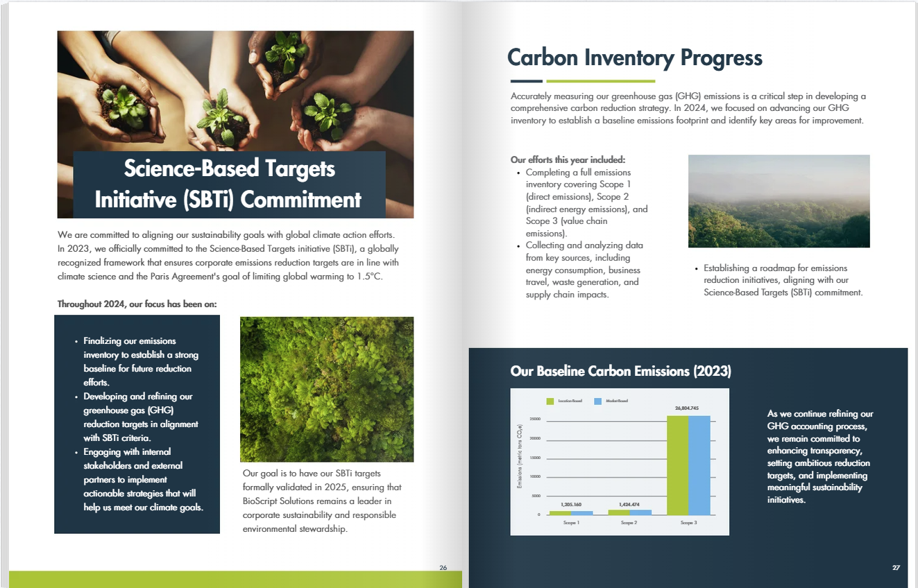
Task: Click page number 26
Action: (443, 567)
